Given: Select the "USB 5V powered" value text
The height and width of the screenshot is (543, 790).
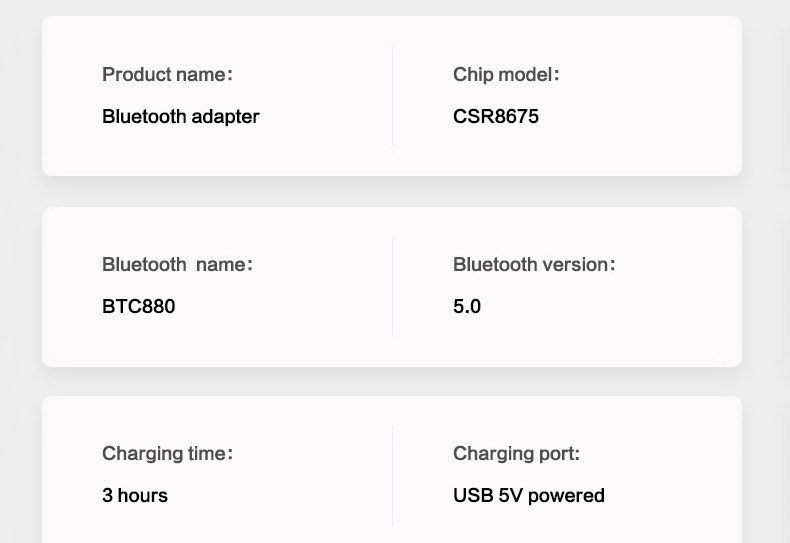Looking at the screenshot, I should [x=529, y=496].
